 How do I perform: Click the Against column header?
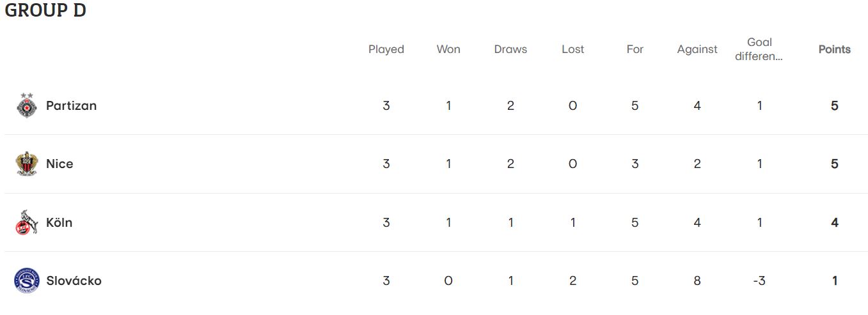(x=697, y=49)
